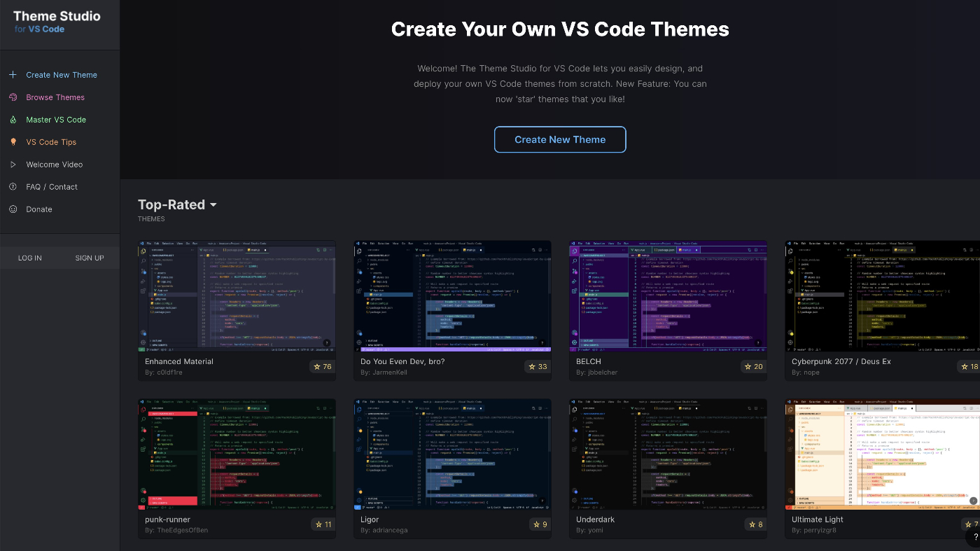Click the LOG IN button
The image size is (980, 551).
pyautogui.click(x=30, y=258)
